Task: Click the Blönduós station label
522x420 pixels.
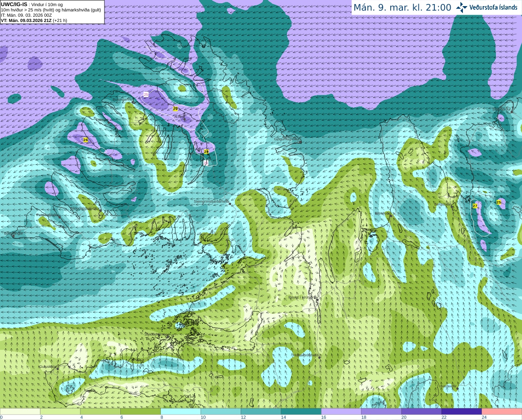Action: tap(383, 213)
